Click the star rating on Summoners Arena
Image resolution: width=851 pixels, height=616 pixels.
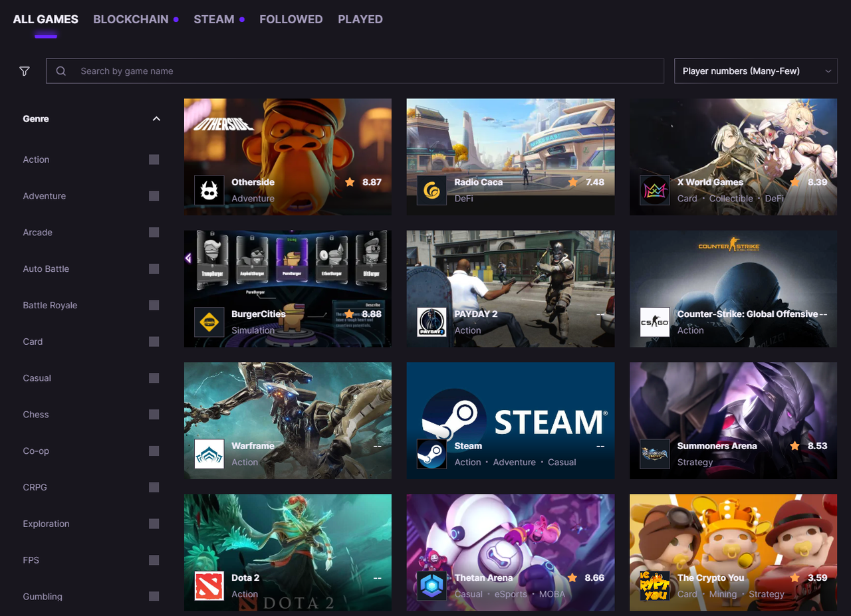pyautogui.click(x=794, y=446)
